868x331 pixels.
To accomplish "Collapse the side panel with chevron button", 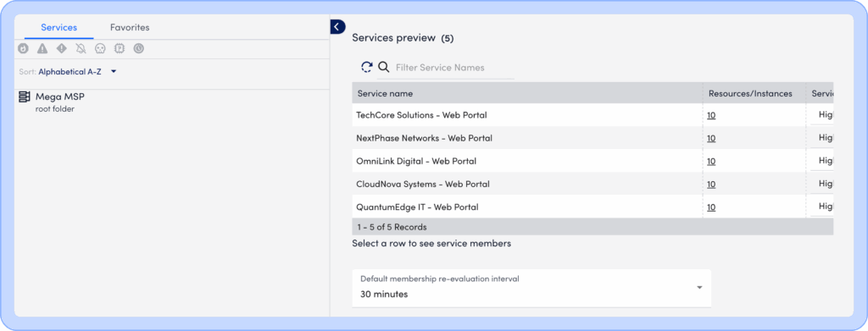I will [337, 26].
